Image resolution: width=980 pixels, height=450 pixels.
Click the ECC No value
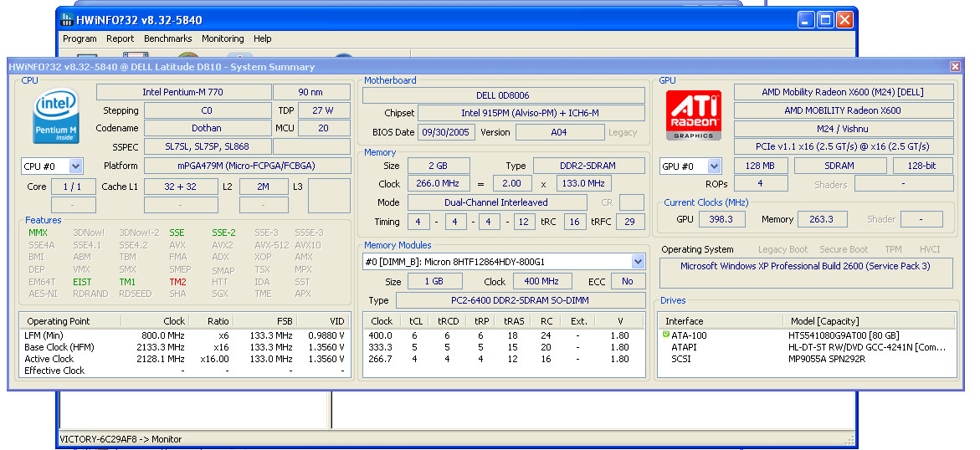click(x=628, y=281)
